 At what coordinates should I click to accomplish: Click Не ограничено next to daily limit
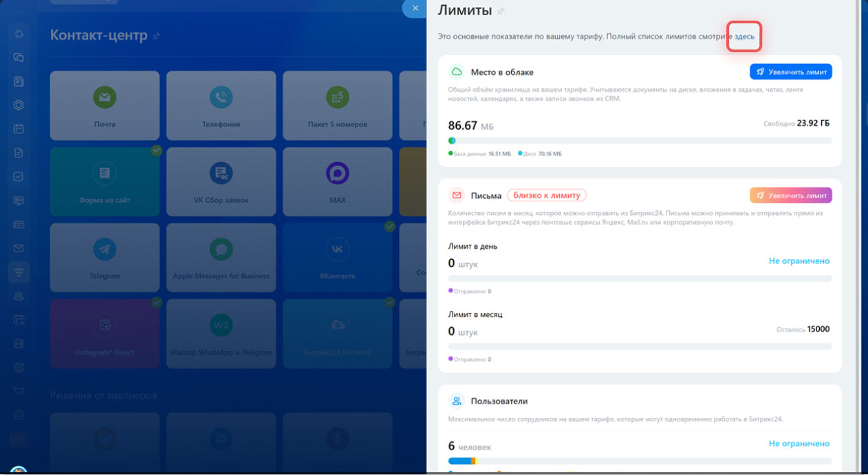pos(799,261)
